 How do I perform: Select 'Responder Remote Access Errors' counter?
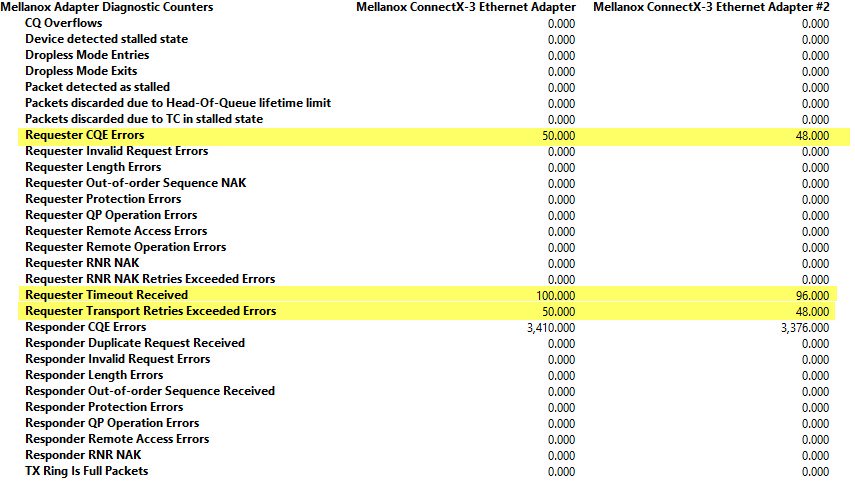(x=117, y=439)
